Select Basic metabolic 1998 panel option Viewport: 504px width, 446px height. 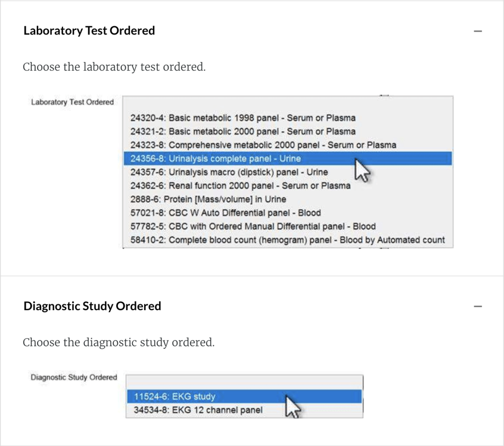pyautogui.click(x=242, y=118)
